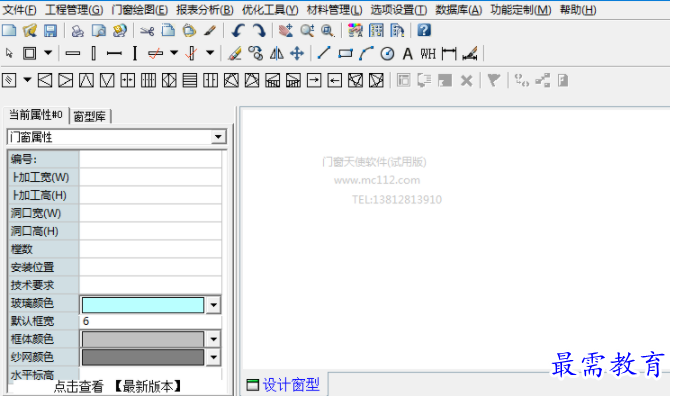
Task: Open the 纱网颜色 dropdown arrow
Action: coord(213,357)
